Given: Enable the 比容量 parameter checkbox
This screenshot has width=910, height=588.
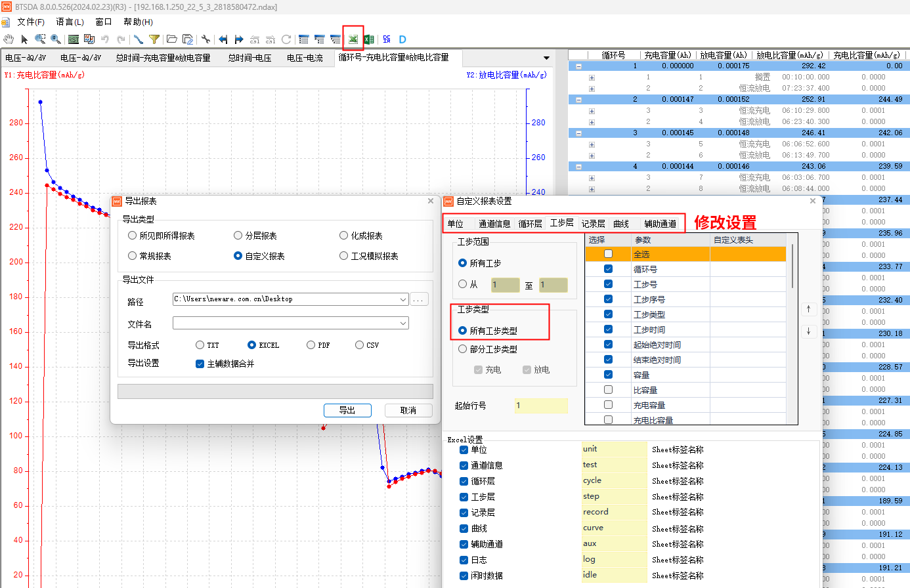Looking at the screenshot, I should coord(608,390).
